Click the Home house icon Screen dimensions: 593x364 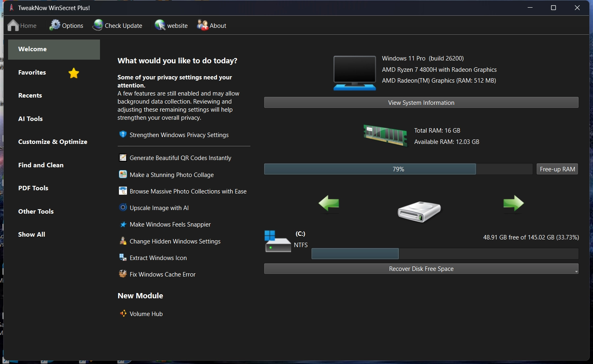coord(13,25)
